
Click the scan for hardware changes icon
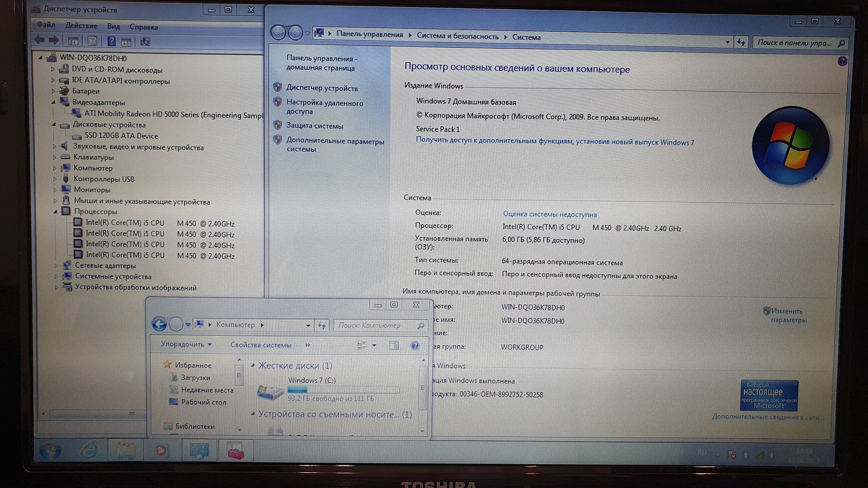[x=145, y=42]
